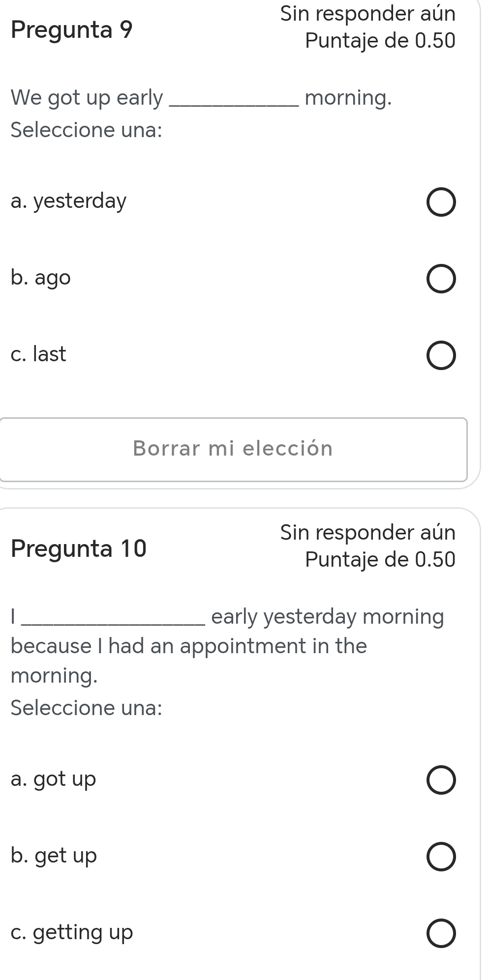The width and height of the screenshot is (489, 980).
Task: Choose the "c. getting up" radio button
Action: [x=441, y=933]
